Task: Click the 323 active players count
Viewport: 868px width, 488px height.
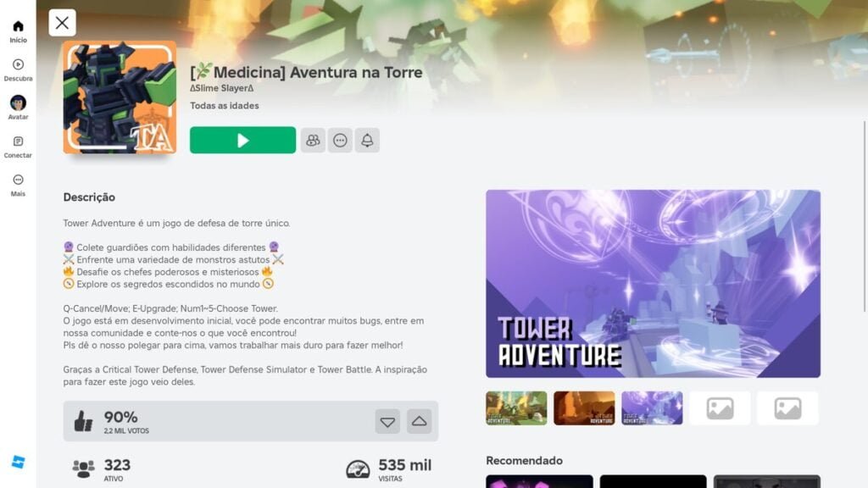Action: 117,465
